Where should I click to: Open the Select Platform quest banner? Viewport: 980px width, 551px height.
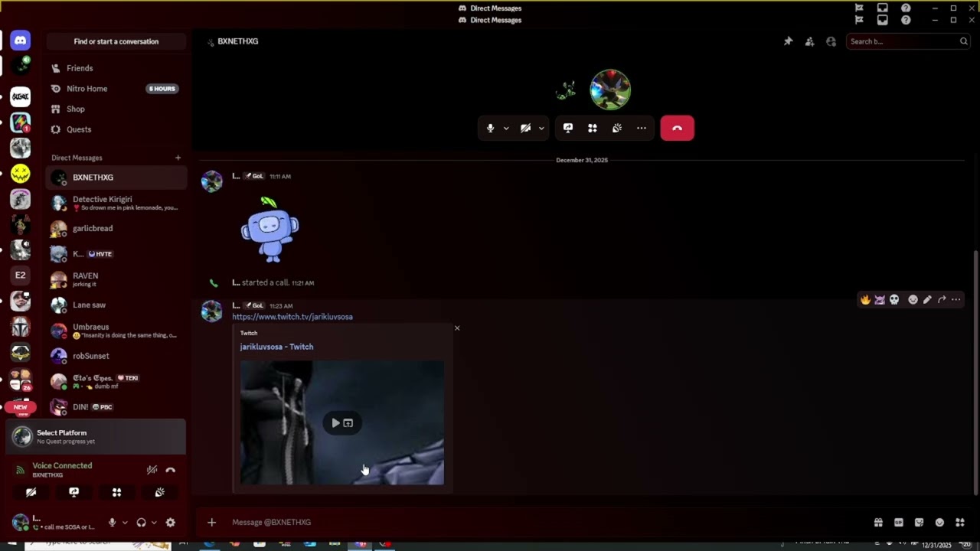(x=96, y=436)
